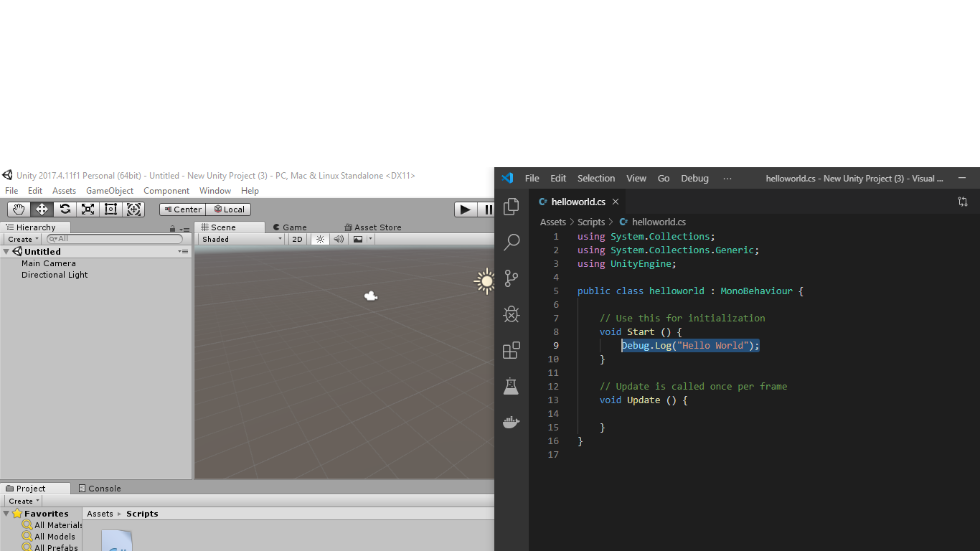Collapse the Favorites group in Project
The height and width of the screenshot is (551, 980).
[6, 514]
